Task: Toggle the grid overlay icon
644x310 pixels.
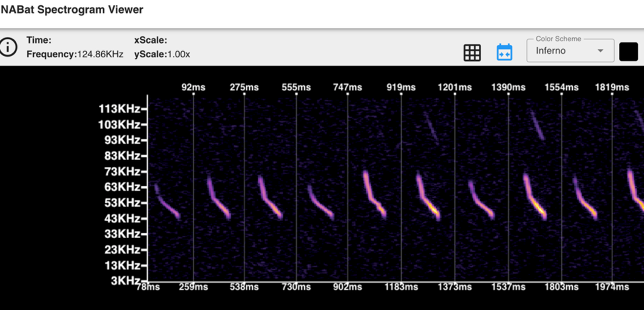Action: point(472,53)
